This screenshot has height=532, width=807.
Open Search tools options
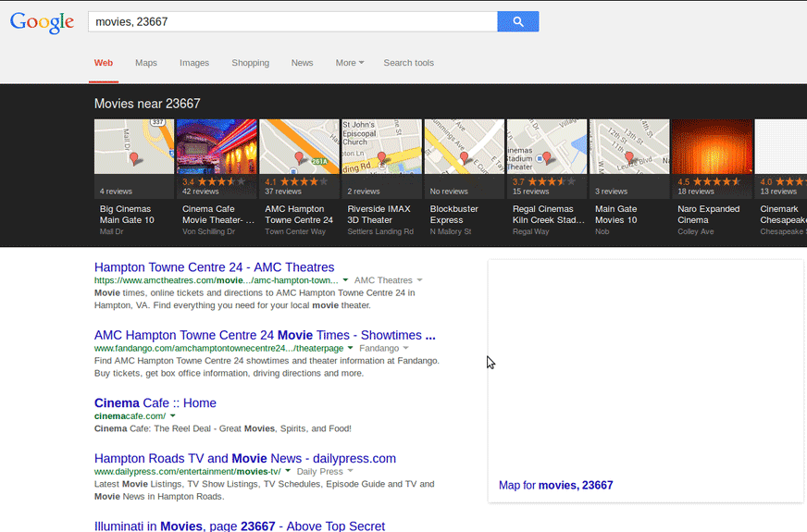click(x=409, y=63)
